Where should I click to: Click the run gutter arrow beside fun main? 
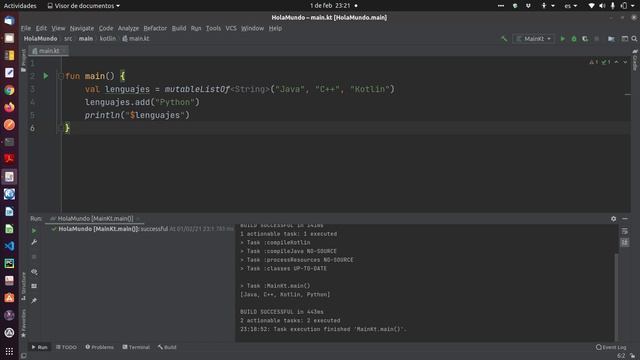coord(46,76)
